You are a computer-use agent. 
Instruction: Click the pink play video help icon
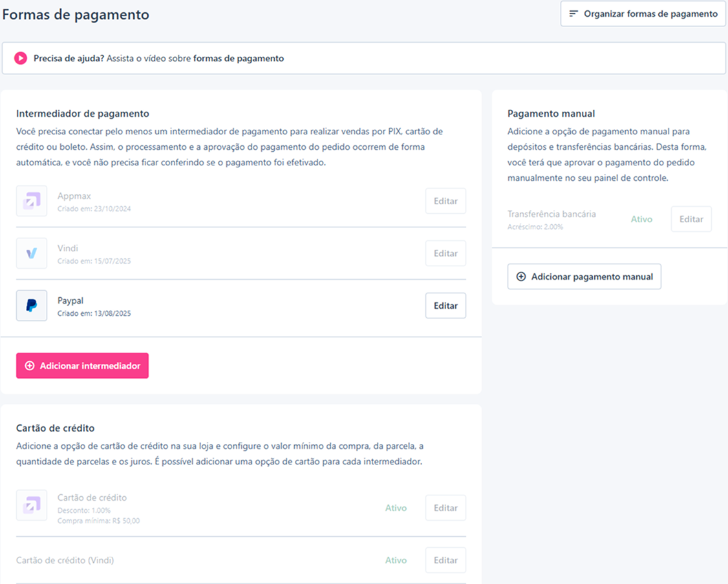click(21, 58)
